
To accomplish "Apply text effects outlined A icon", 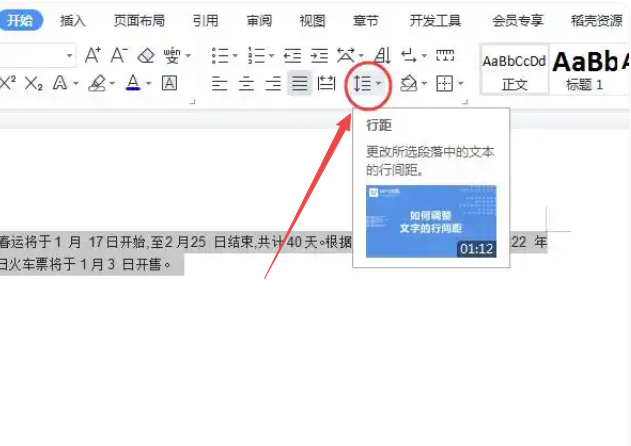I will pos(60,83).
